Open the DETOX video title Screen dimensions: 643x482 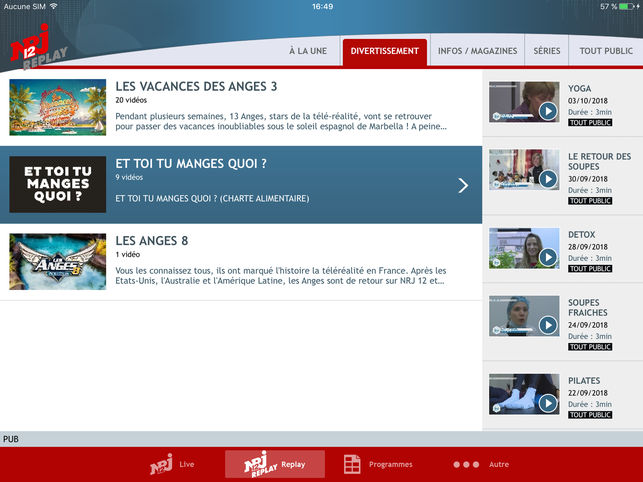pos(581,234)
